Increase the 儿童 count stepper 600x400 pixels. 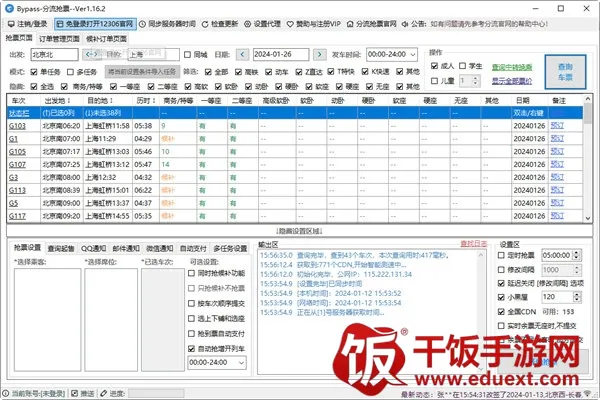pyautogui.click(x=476, y=78)
